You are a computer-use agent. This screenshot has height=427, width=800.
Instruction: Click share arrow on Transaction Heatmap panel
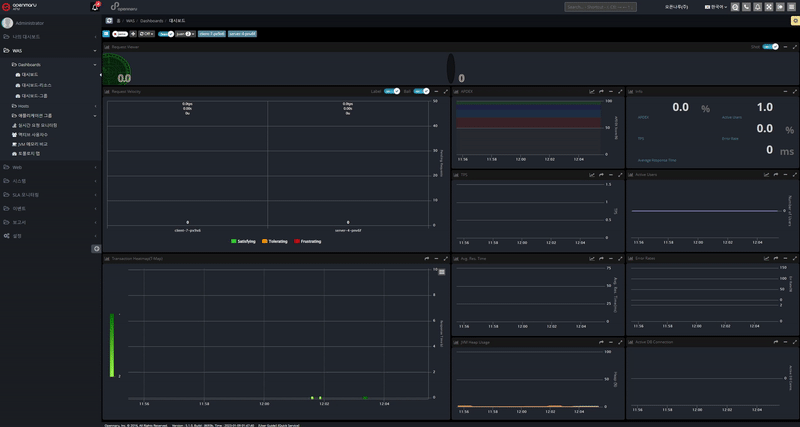426,258
